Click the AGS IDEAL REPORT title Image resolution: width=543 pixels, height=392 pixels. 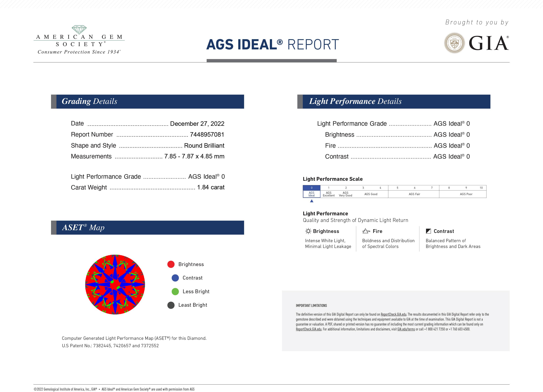(272, 45)
